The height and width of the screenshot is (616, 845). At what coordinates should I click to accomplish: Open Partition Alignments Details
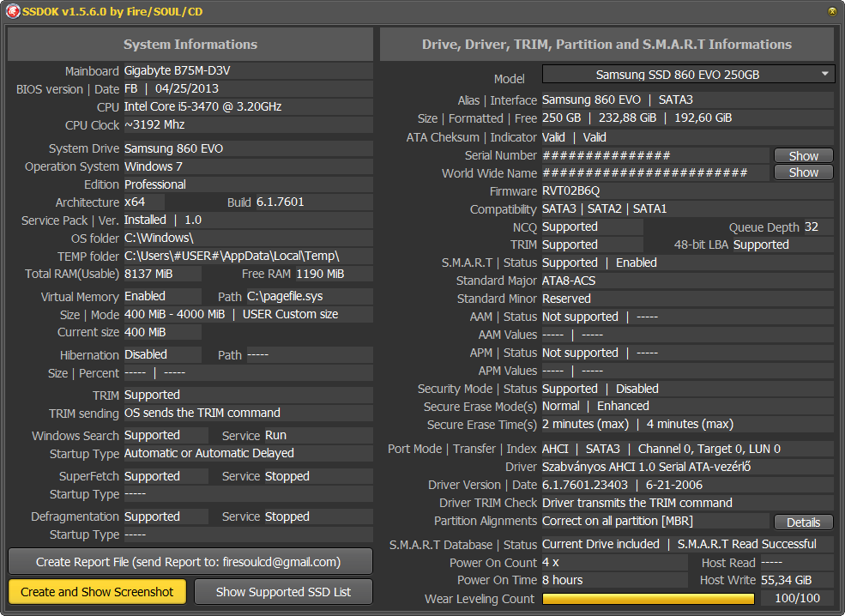click(x=803, y=522)
